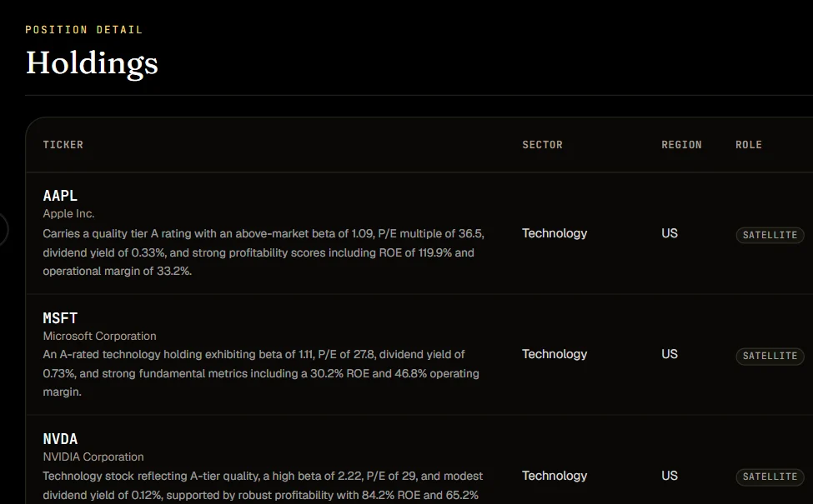Open the NVDA ticker entry
This screenshot has height=504, width=813.
[60, 439]
